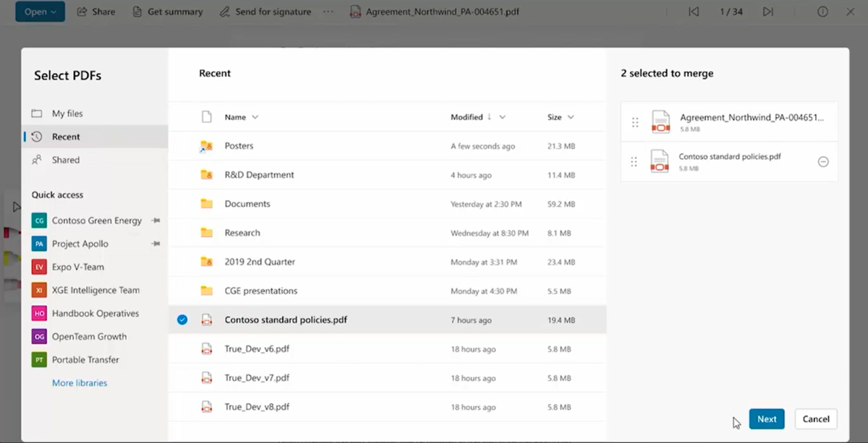
Task: Click drag handle for Agreement_Northwind file
Action: [635, 123]
